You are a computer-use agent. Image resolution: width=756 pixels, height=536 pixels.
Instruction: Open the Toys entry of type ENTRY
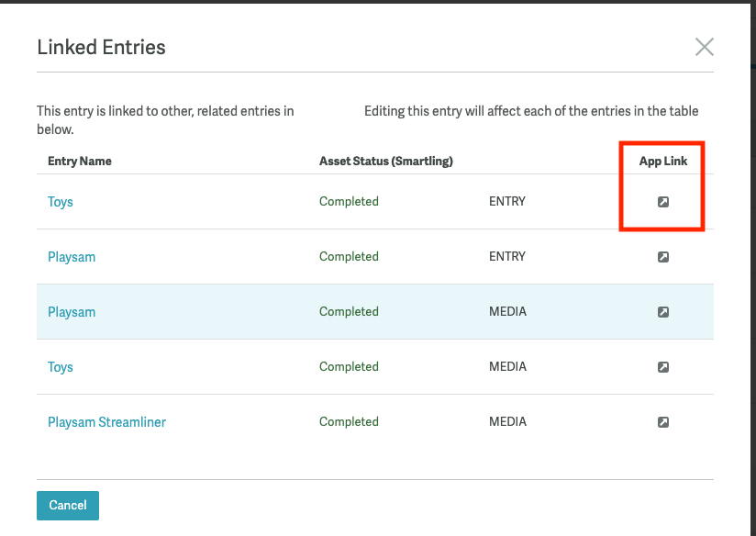61,202
